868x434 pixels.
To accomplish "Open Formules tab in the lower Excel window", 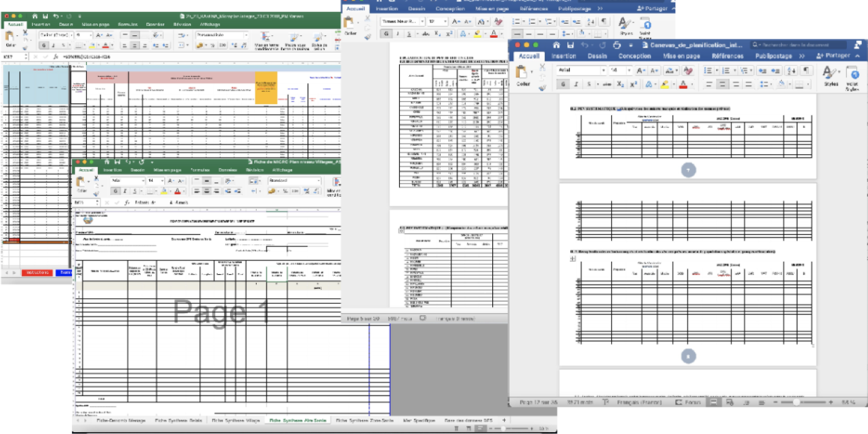I will pyautogui.click(x=200, y=170).
